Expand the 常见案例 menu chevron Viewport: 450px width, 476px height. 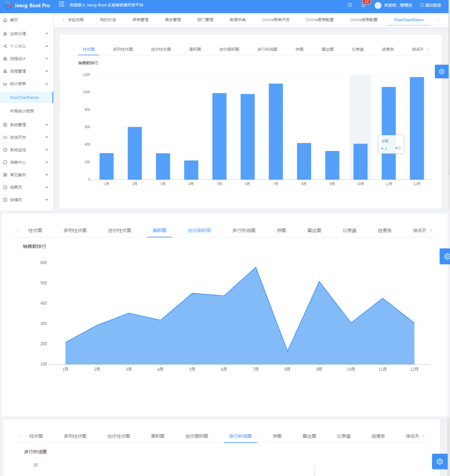click(x=46, y=175)
